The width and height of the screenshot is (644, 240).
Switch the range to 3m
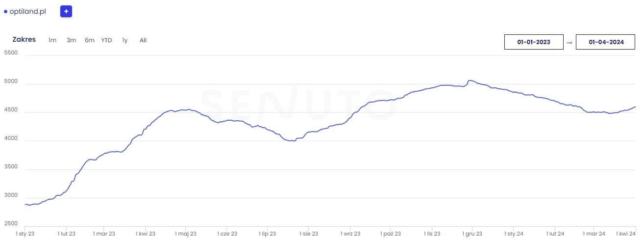(71, 40)
